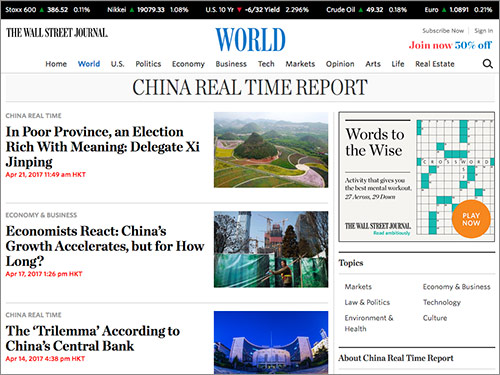
Task: Click the Crude Oil ticker quote
Action: pyautogui.click(x=366, y=10)
